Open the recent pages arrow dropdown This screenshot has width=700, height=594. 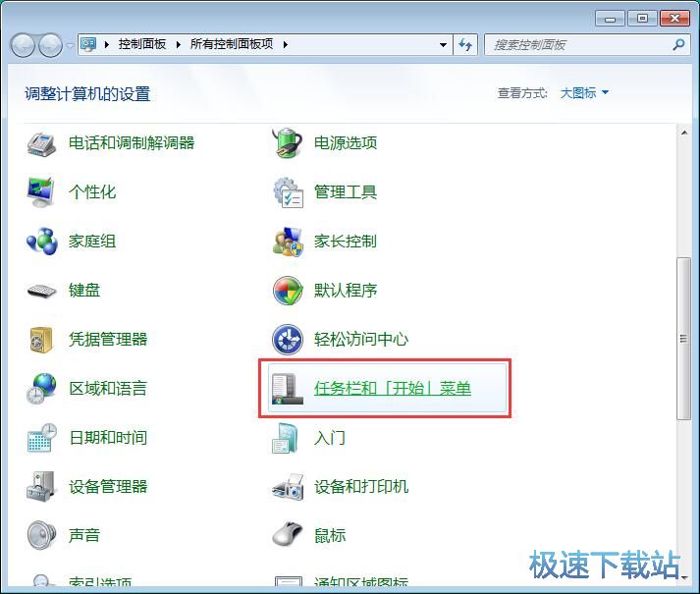click(x=70, y=45)
